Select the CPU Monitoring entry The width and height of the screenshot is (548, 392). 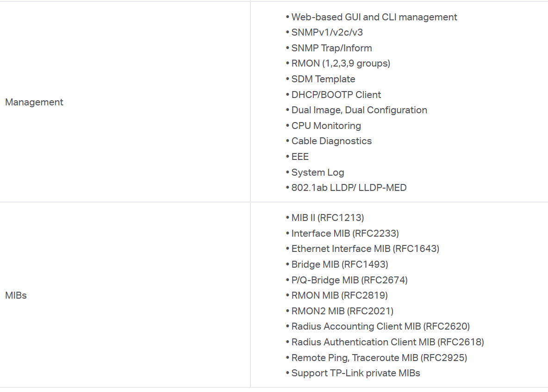pos(326,126)
